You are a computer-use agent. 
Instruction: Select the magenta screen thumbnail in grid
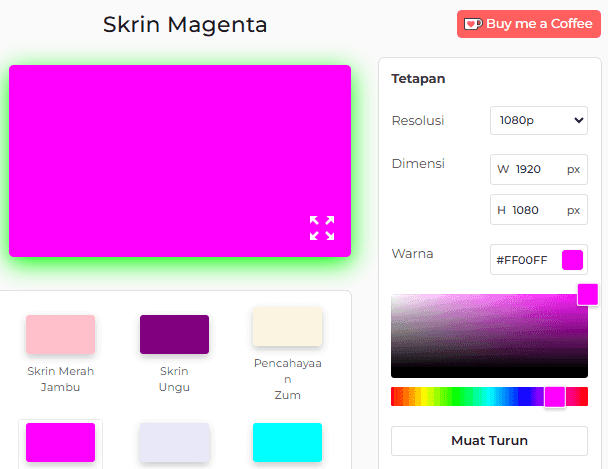tap(60, 442)
